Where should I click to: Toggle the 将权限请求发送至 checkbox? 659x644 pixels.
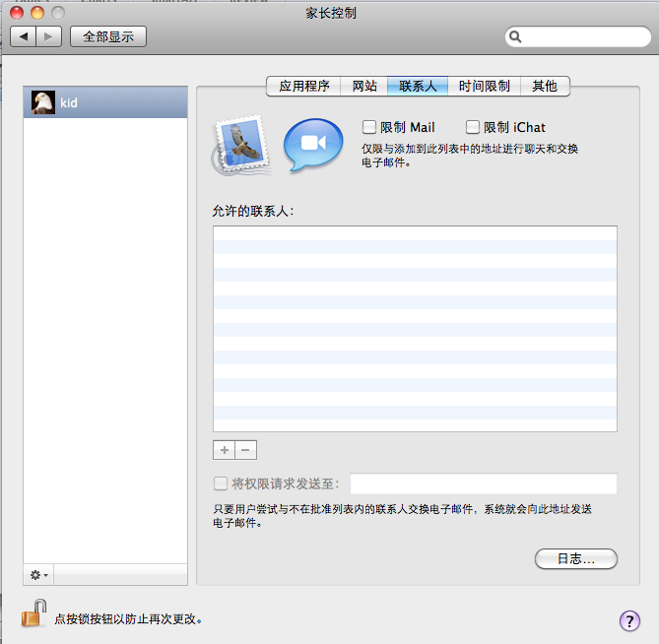pyautogui.click(x=221, y=483)
